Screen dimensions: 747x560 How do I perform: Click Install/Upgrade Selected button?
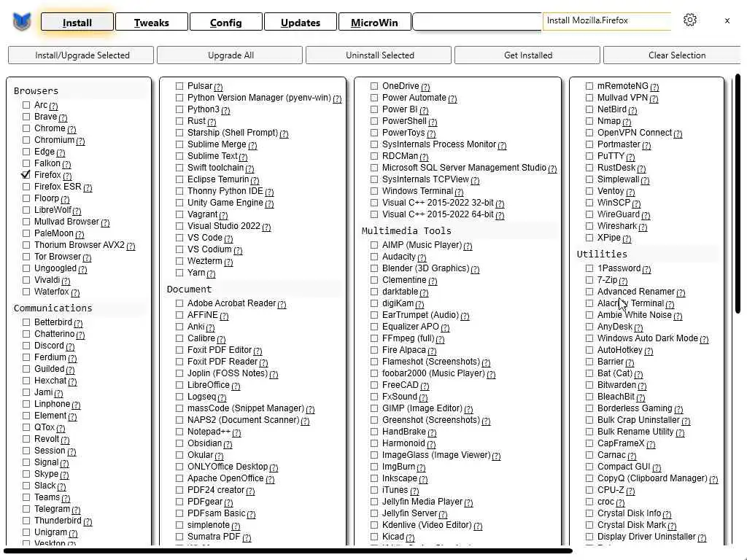point(82,55)
